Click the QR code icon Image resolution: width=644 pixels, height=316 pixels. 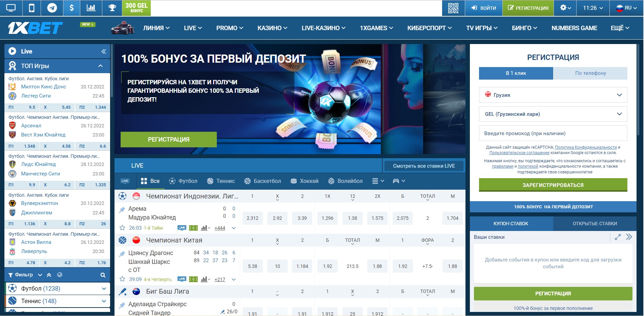pos(453,8)
